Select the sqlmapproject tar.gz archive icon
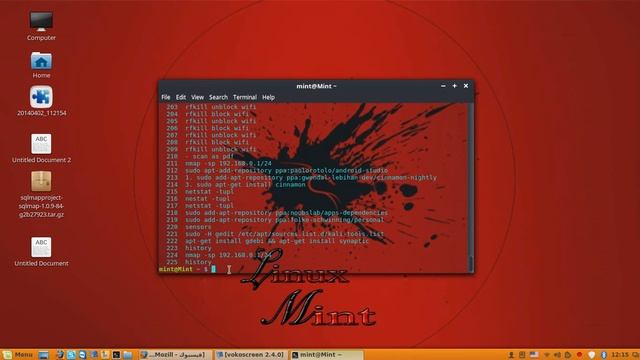The width and height of the screenshot is (640, 360). tap(41, 181)
